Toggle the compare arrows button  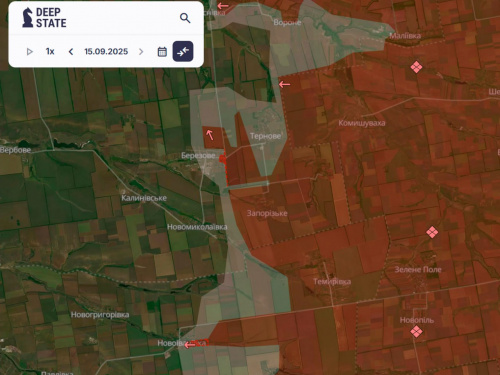click(x=183, y=51)
